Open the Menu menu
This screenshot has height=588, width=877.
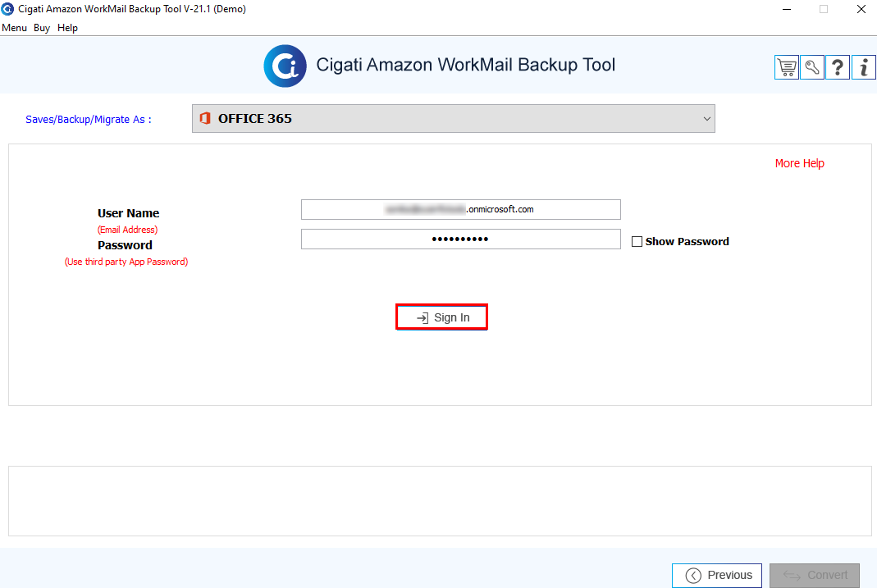[x=14, y=28]
